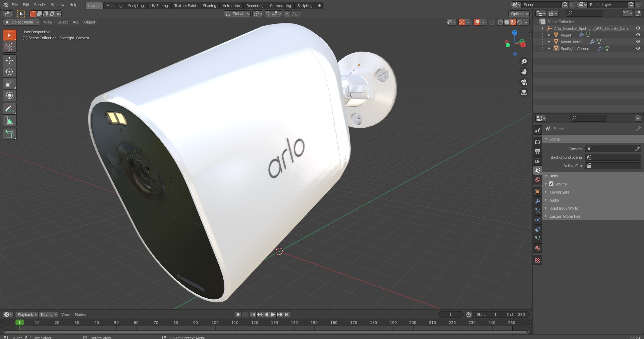Click the Options button in viewport header
This screenshot has height=339, width=644.
pos(519,14)
